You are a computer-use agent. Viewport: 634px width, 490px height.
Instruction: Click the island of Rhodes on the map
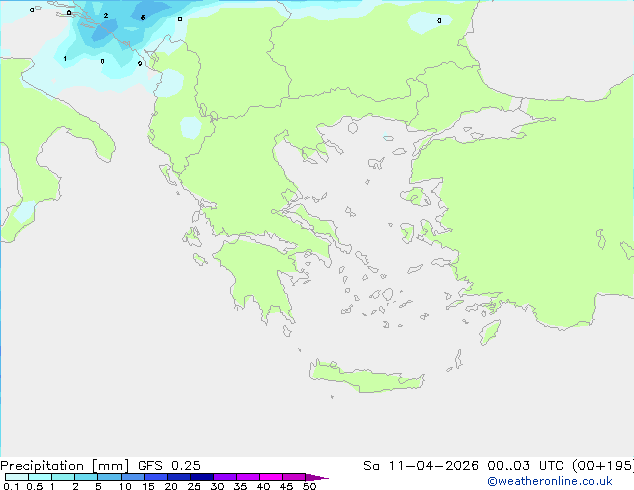coord(490,332)
